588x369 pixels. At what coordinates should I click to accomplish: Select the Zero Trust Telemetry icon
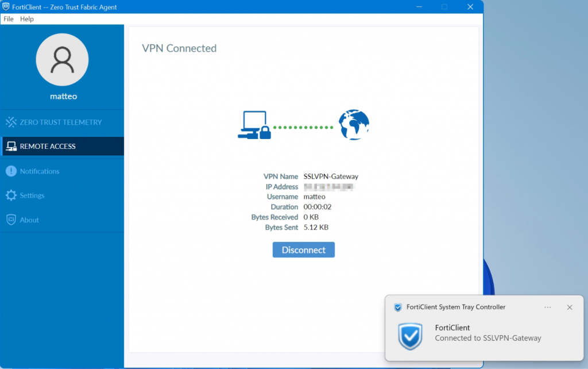point(11,122)
